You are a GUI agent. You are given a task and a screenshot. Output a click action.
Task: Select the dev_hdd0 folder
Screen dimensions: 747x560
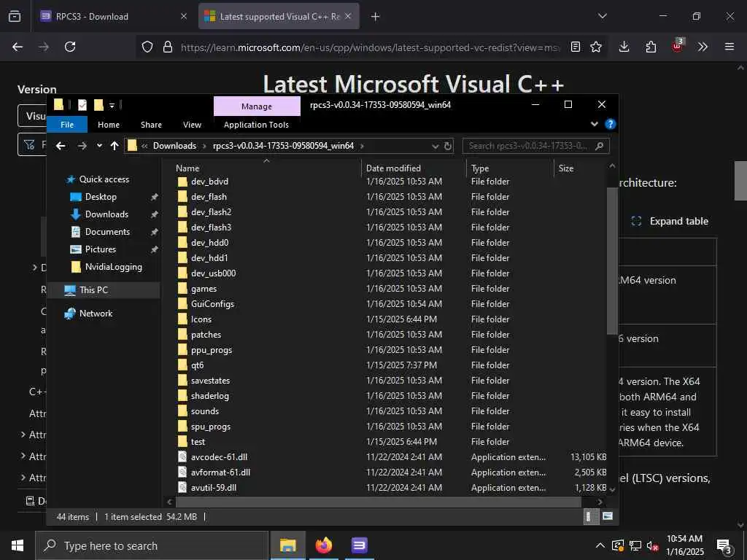point(209,243)
